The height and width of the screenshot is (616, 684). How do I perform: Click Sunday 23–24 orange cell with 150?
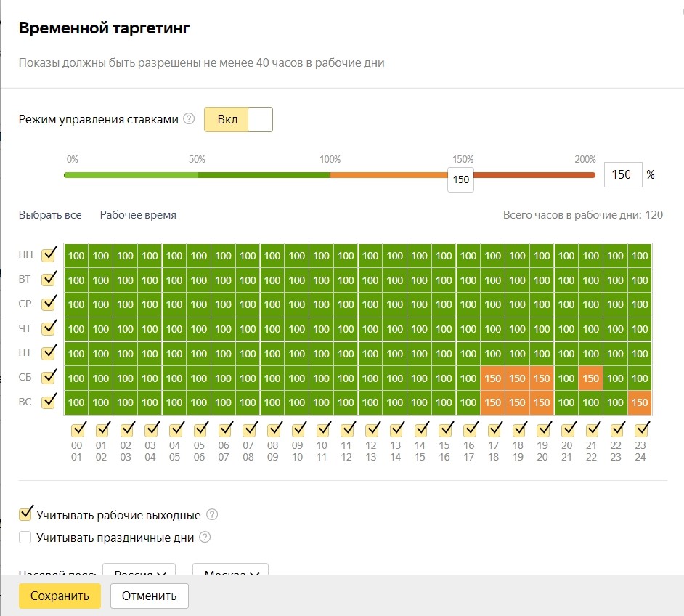point(640,402)
